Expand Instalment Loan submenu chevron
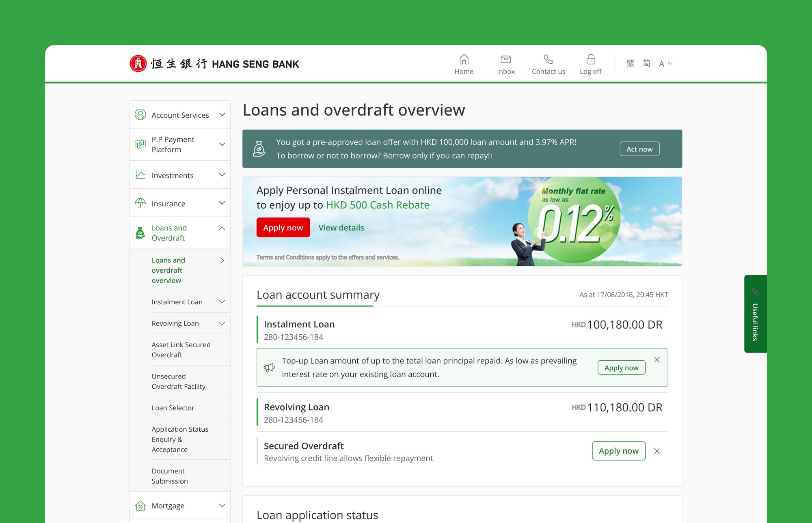This screenshot has width=812, height=523. coord(222,301)
